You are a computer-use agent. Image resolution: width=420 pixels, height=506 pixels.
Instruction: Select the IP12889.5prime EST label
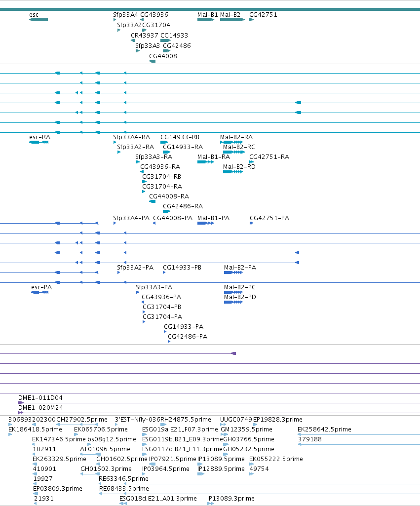coord(221,469)
